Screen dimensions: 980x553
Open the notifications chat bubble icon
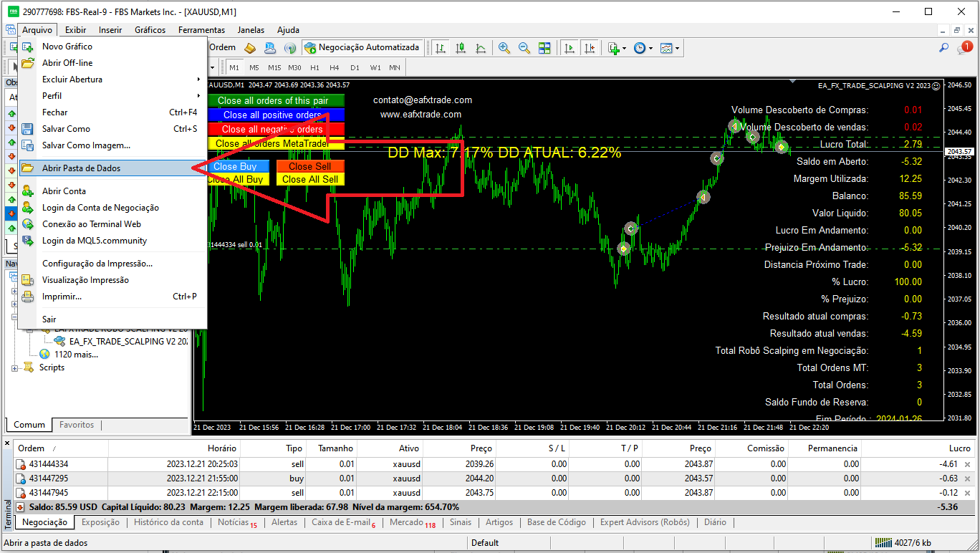pyautogui.click(x=964, y=48)
